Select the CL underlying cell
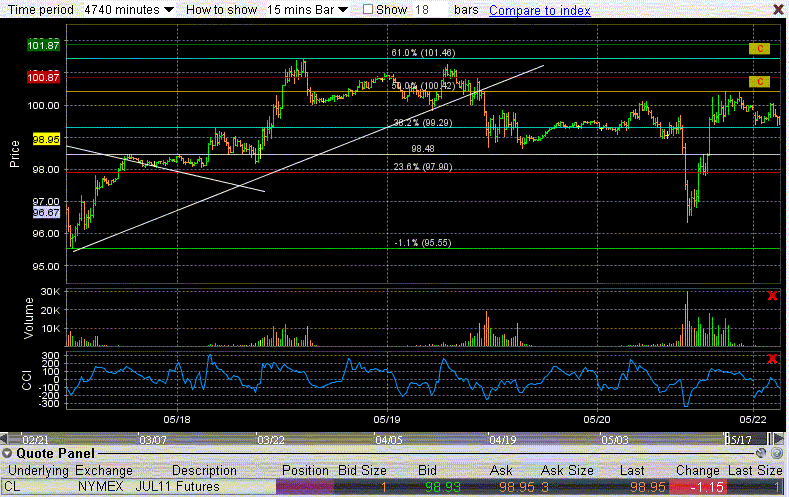This screenshot has height=497, width=789. [12, 487]
